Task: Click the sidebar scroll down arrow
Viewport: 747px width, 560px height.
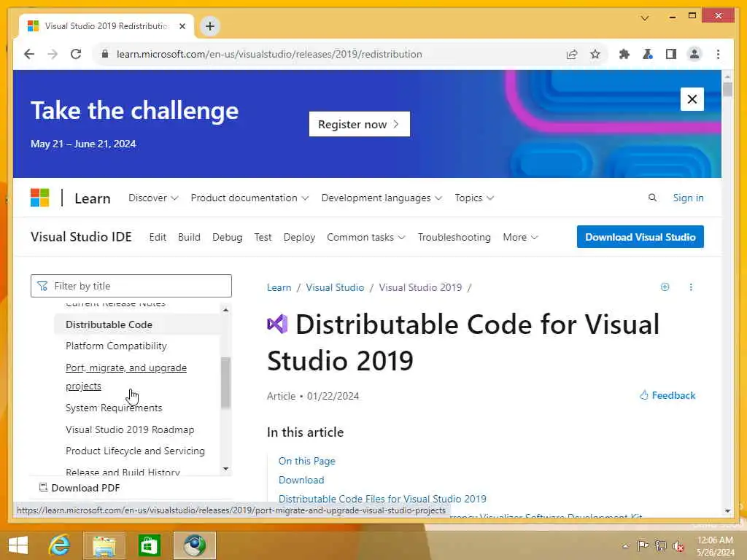Action: point(225,469)
